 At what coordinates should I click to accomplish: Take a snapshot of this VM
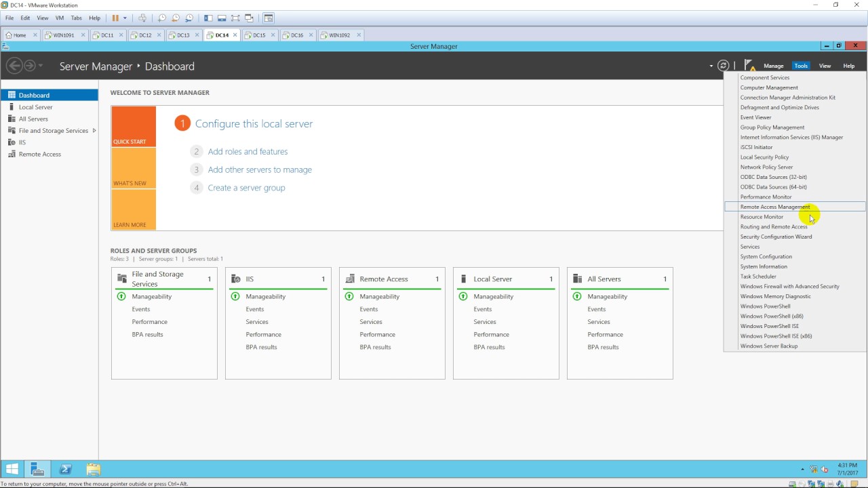(x=161, y=18)
